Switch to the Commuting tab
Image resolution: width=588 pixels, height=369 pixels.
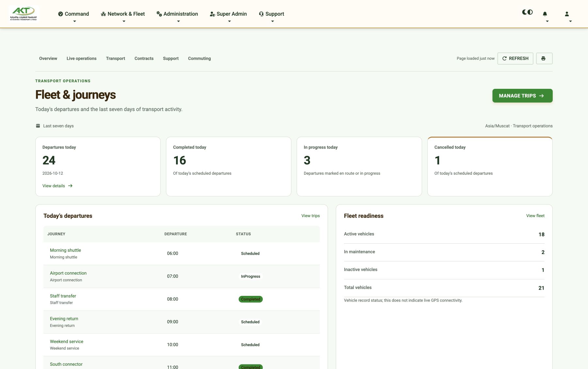[x=199, y=58]
